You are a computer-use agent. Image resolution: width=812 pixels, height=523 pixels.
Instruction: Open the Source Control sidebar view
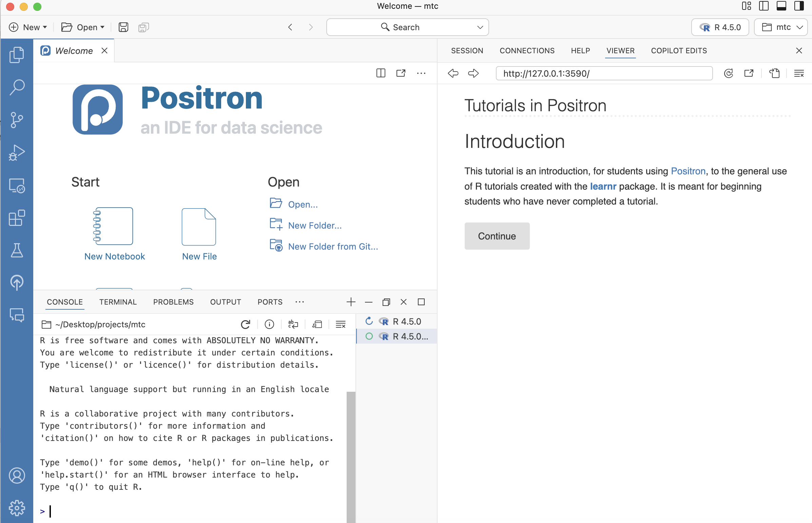(x=17, y=120)
